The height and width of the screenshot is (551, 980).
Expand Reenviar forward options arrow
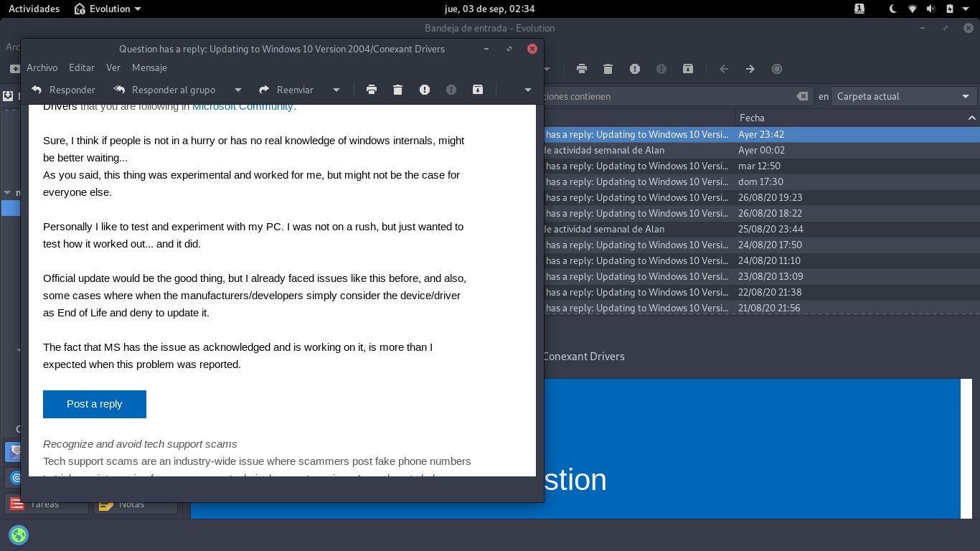(336, 90)
